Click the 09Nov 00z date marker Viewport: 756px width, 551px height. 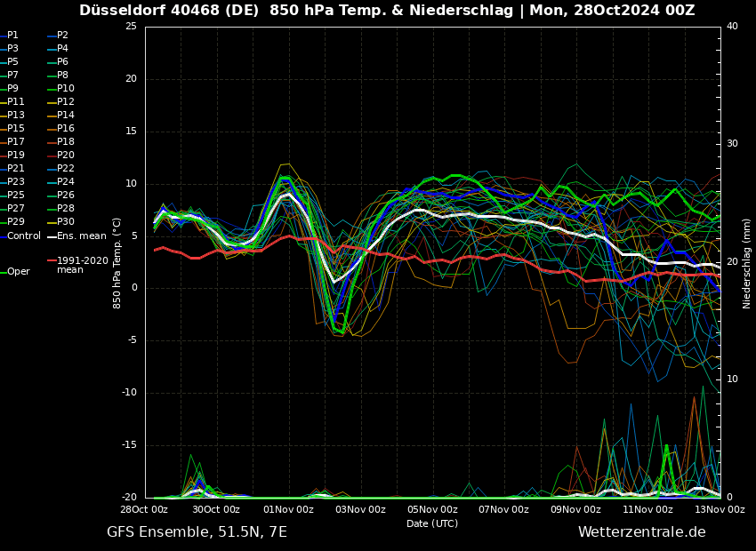click(x=575, y=509)
